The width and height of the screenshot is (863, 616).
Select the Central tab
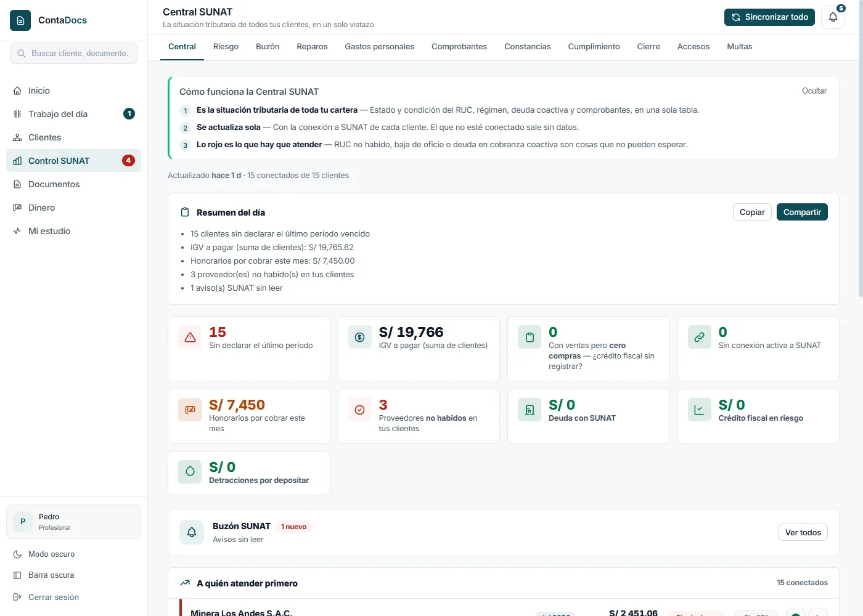(182, 47)
